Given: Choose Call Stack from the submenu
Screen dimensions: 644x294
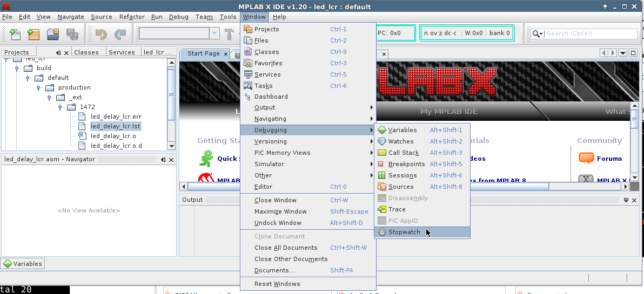Looking at the screenshot, I should 403,153.
